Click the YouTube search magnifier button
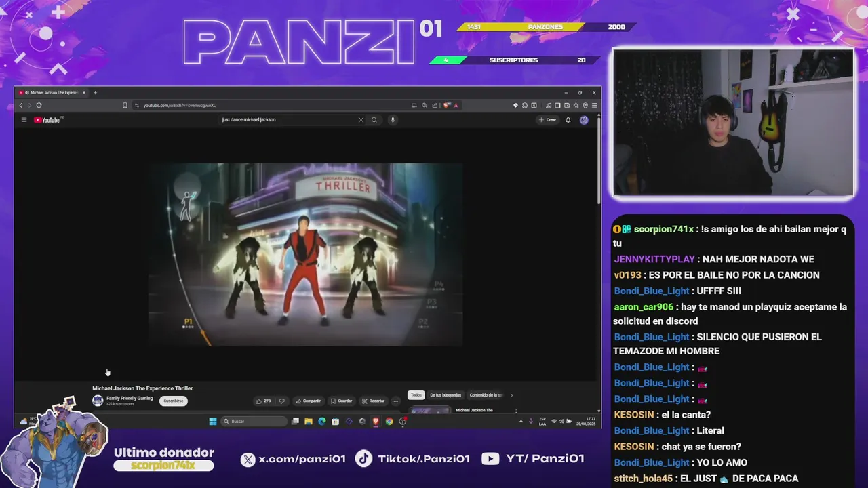868x488 pixels. coord(374,120)
